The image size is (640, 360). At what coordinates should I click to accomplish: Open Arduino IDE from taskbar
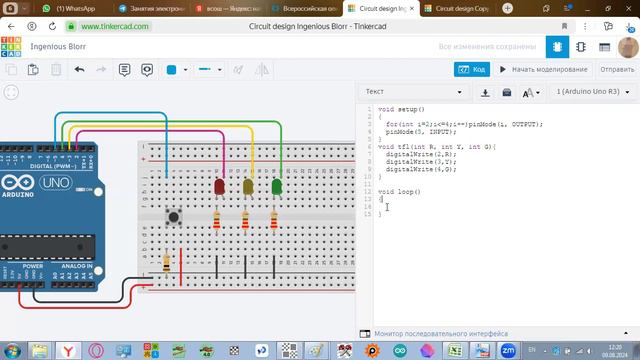[400, 351]
